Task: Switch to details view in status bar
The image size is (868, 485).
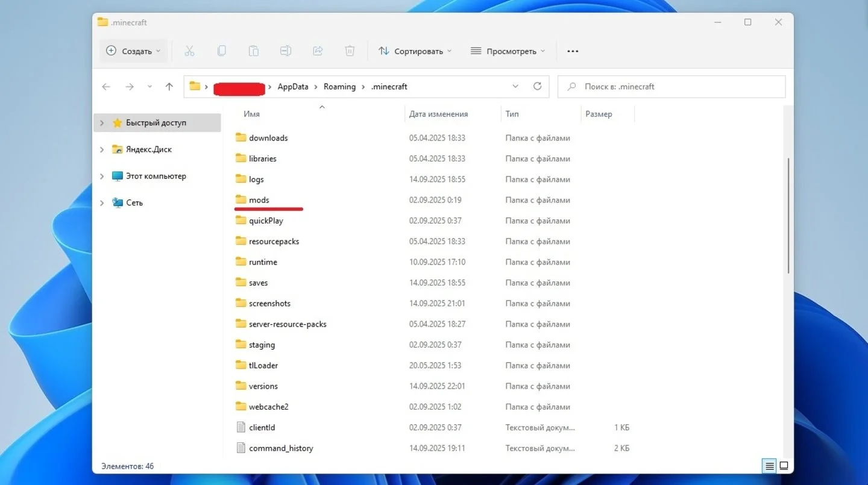Action: [x=770, y=466]
